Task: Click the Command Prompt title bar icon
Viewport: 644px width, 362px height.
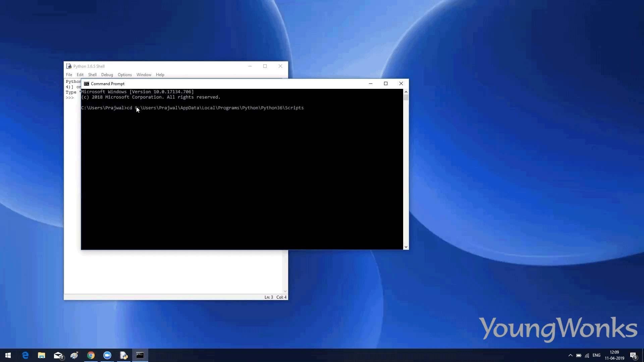Action: click(x=87, y=84)
